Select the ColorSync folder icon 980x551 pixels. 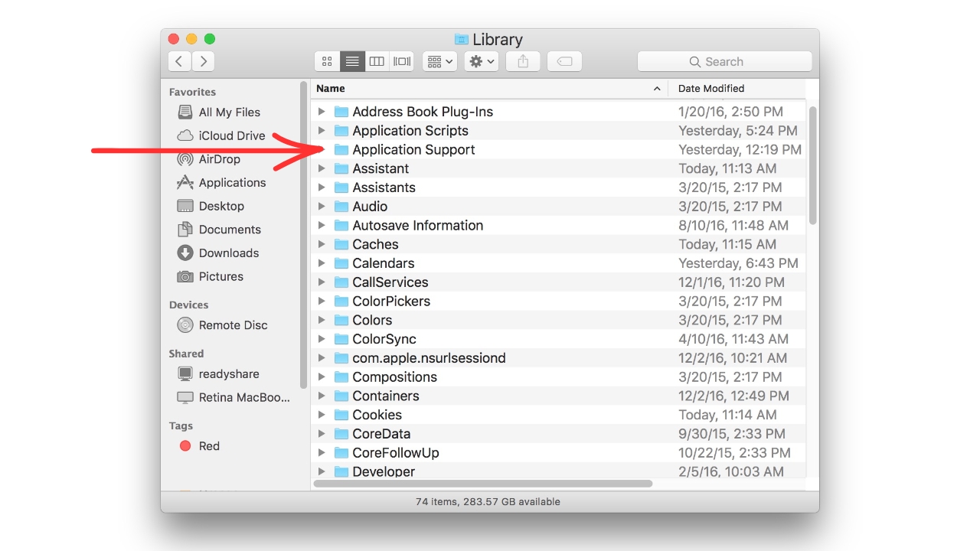click(x=341, y=339)
